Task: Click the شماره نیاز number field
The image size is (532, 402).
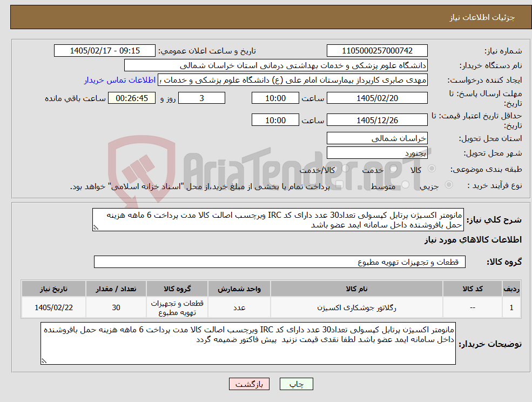Action: (377, 51)
